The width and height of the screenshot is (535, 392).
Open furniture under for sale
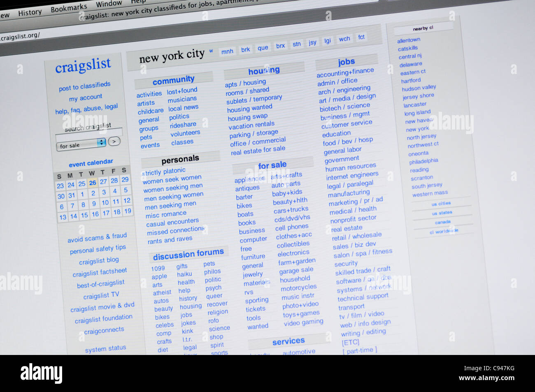tap(253, 257)
